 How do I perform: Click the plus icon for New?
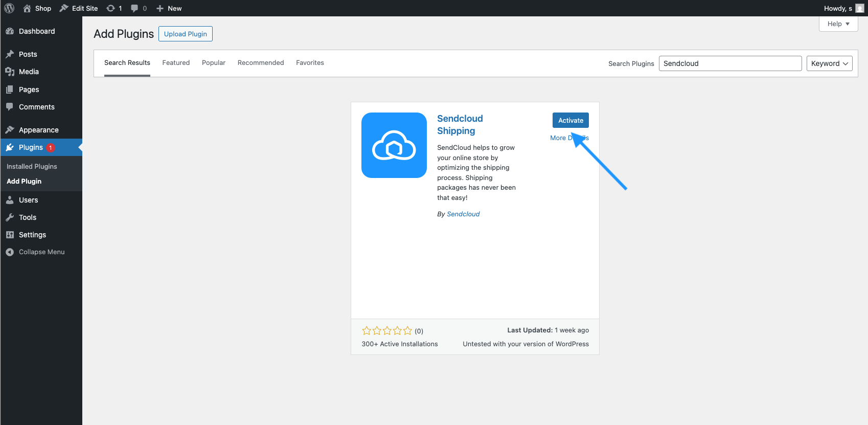(x=160, y=8)
